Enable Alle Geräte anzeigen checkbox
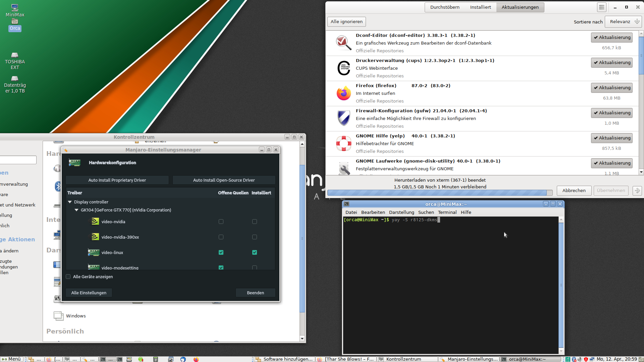The height and width of the screenshot is (362, 644). pos(68,277)
